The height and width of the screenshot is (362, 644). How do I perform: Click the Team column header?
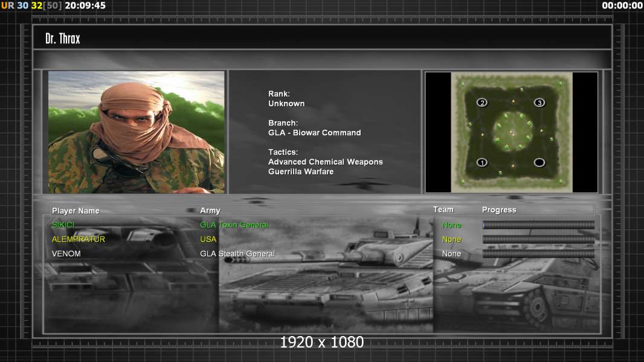pos(443,209)
